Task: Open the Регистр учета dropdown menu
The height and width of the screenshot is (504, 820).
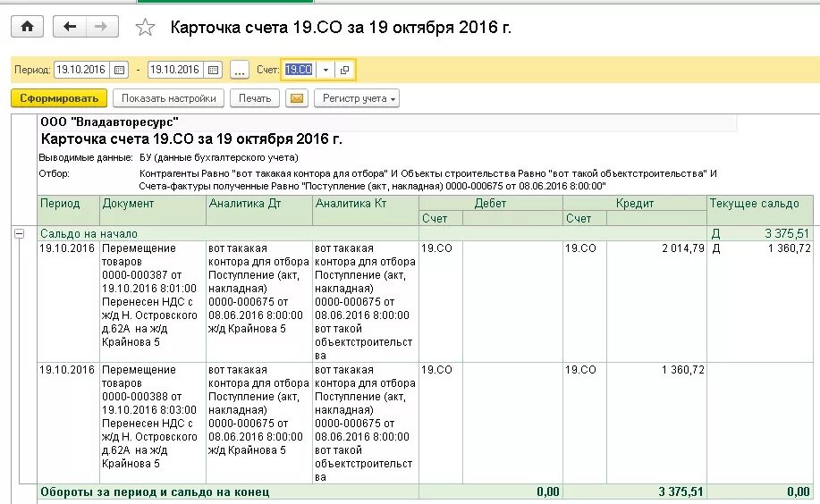Action: coord(357,98)
